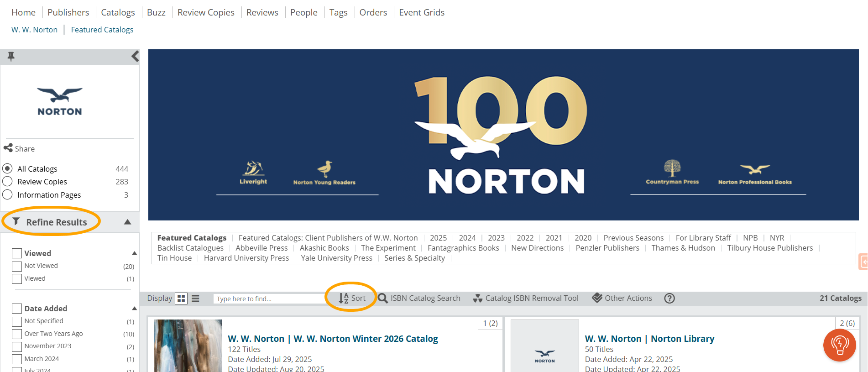This screenshot has height=372, width=868.
Task: Select the Fantagraphics Books category
Action: 463,248
